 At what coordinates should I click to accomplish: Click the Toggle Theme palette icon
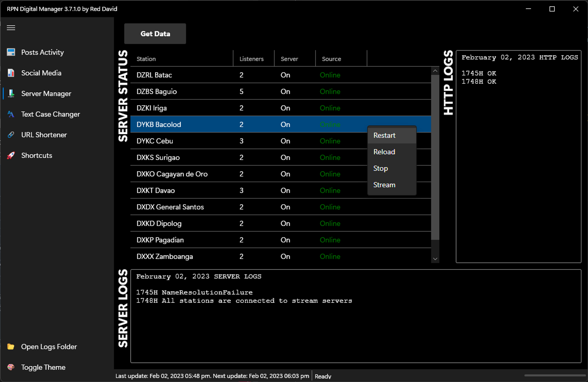point(11,367)
